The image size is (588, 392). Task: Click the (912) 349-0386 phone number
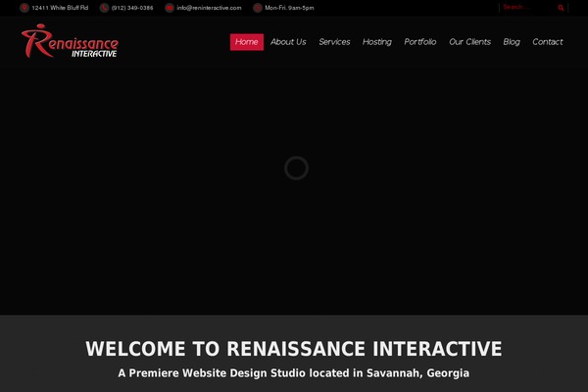point(132,8)
